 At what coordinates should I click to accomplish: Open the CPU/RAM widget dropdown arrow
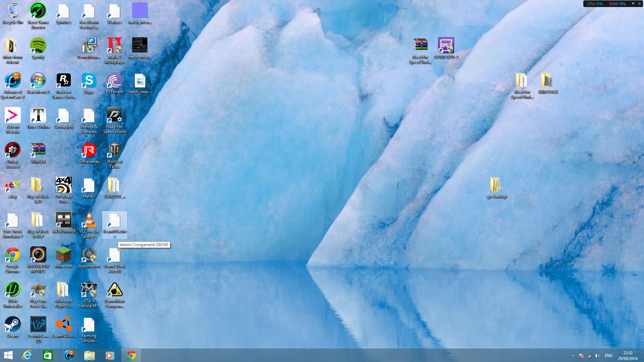[633, 4]
